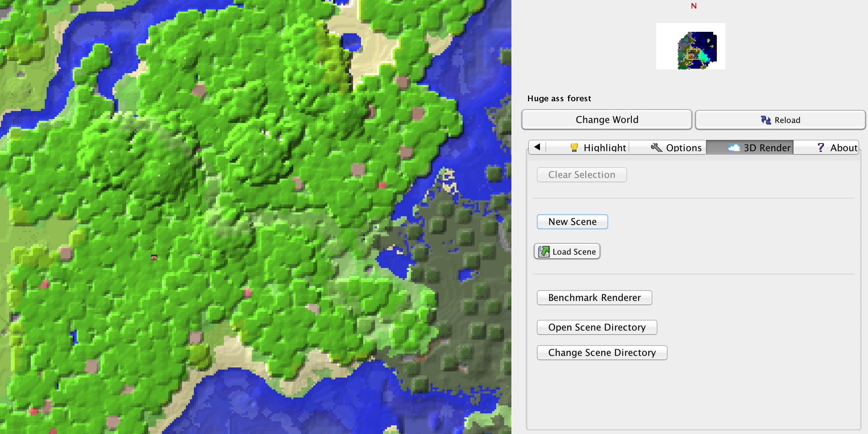Open the Options tab with the wrench icon
Screen dimensions: 868x434
(676, 148)
